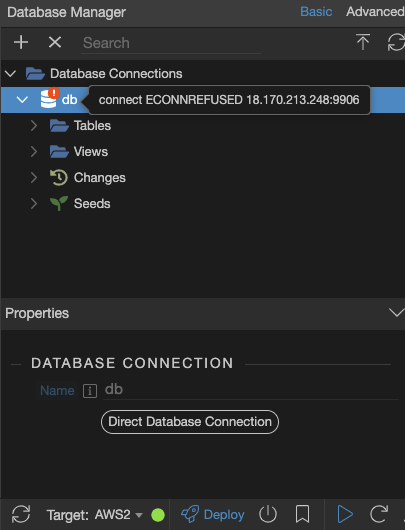Click the db database icon with error badge

[x=49, y=98]
